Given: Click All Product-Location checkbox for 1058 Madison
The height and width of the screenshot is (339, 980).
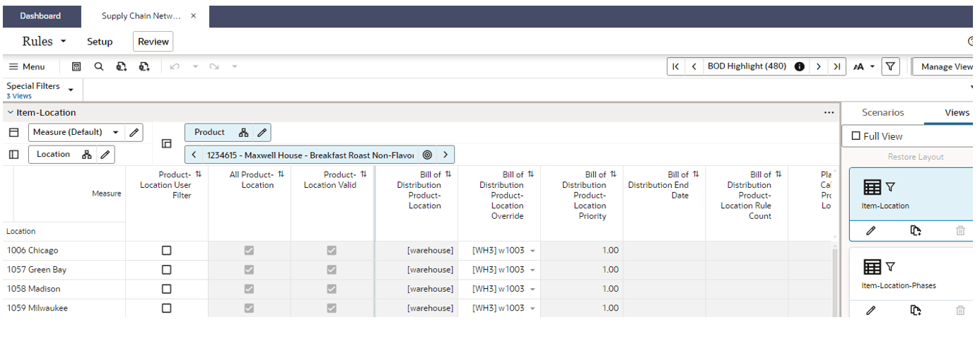Looking at the screenshot, I should click(x=249, y=289).
